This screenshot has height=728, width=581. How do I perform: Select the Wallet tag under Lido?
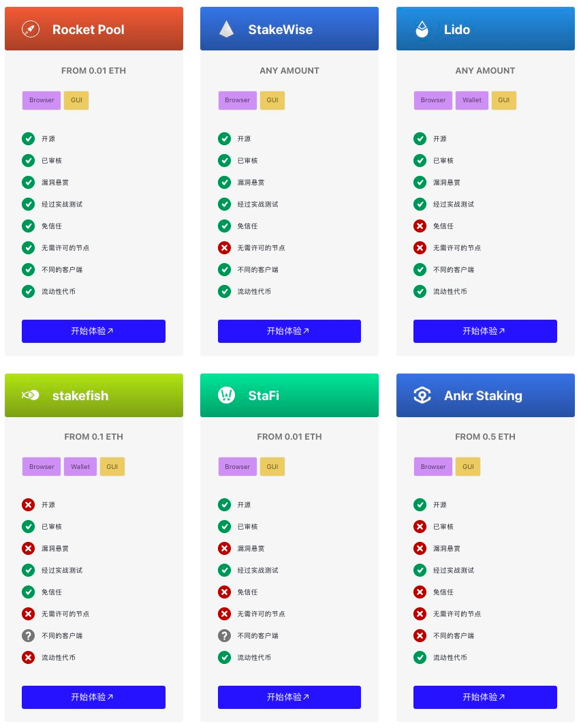[x=472, y=100]
